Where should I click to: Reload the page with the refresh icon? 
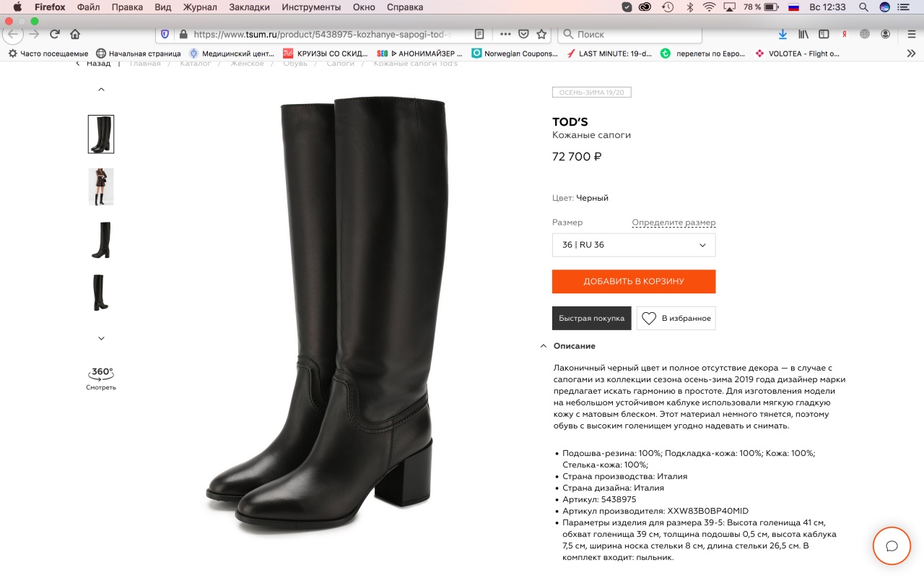point(54,34)
